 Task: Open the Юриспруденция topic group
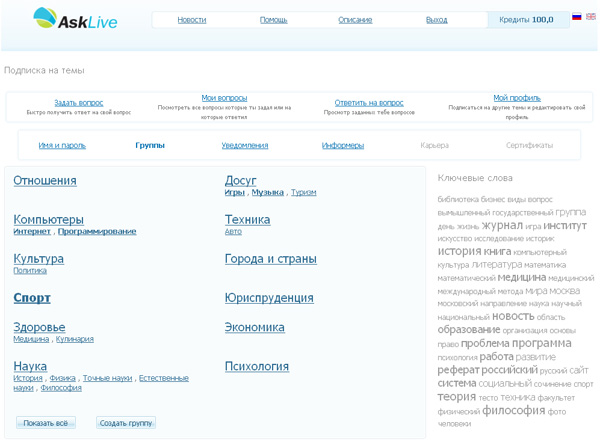(269, 298)
